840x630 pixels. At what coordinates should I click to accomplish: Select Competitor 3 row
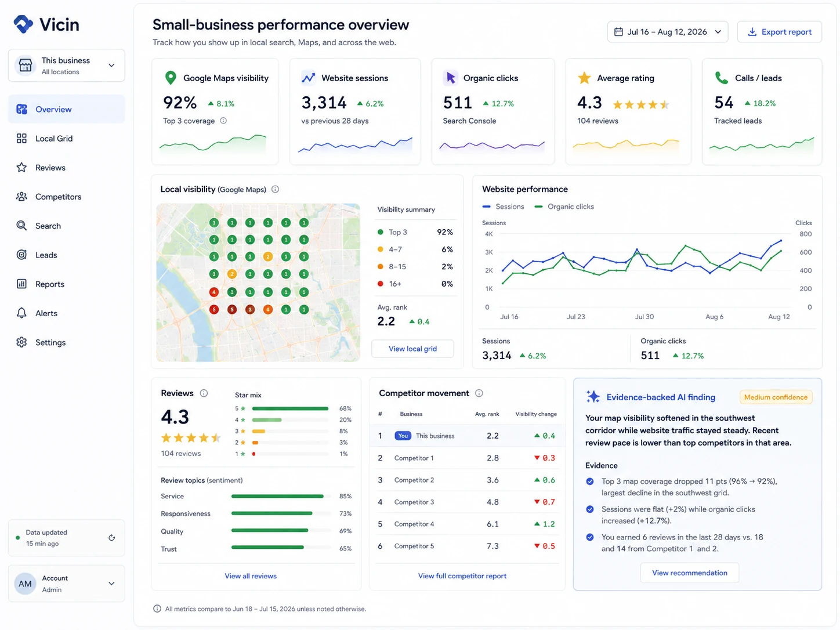(468, 502)
